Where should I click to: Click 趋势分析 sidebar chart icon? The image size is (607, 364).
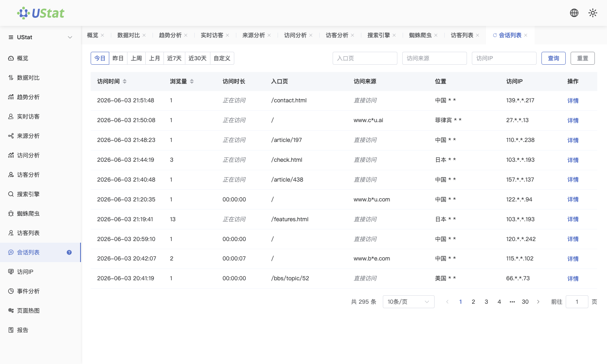click(x=11, y=97)
